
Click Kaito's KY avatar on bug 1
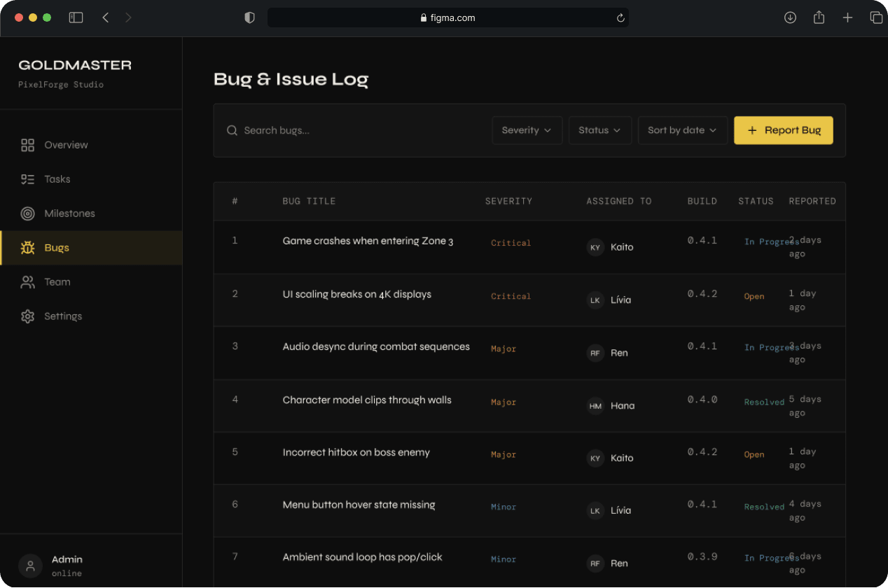595,247
